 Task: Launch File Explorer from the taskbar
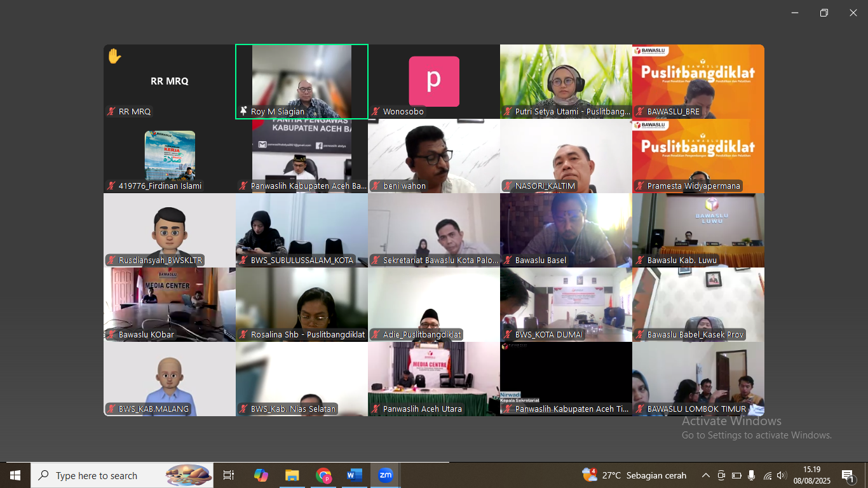(x=292, y=475)
